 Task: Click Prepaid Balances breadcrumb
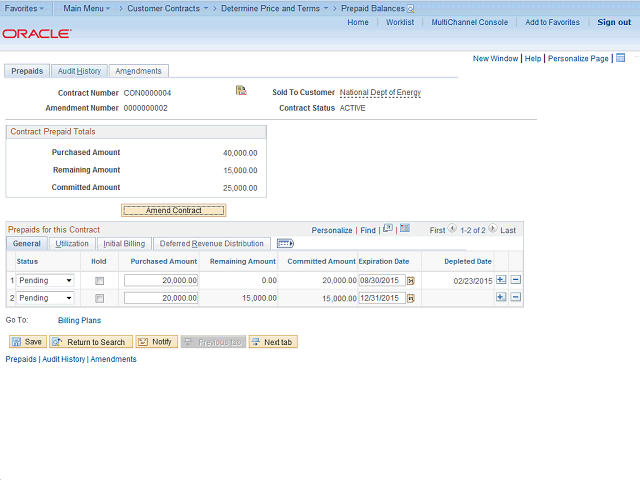(373, 8)
